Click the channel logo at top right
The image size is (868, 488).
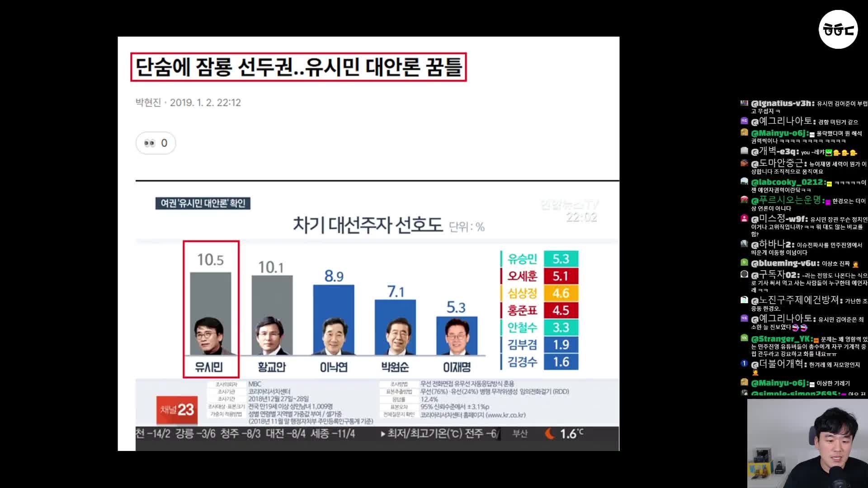tap(838, 29)
